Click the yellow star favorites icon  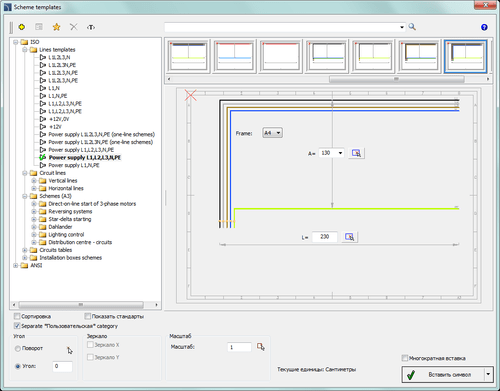coord(56,27)
